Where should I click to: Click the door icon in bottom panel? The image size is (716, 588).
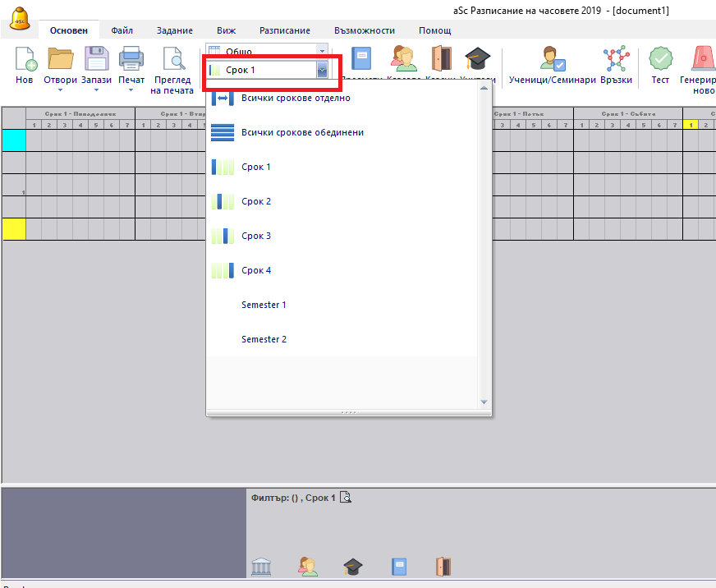[443, 566]
